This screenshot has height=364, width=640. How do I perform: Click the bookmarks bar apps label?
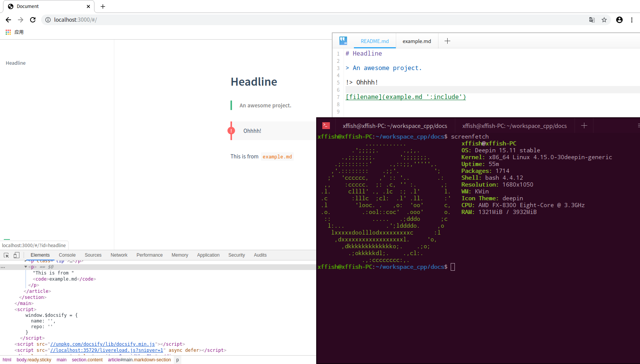(19, 32)
